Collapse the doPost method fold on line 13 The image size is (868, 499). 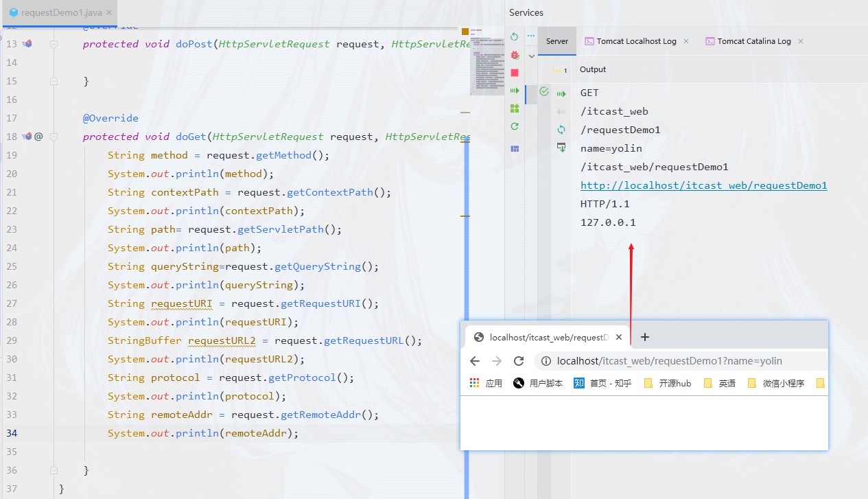54,44
